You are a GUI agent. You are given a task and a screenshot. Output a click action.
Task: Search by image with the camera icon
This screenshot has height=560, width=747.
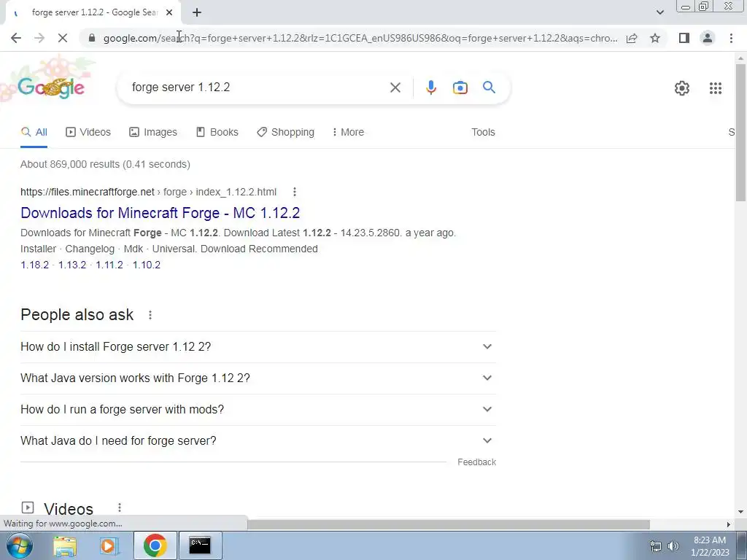point(460,87)
